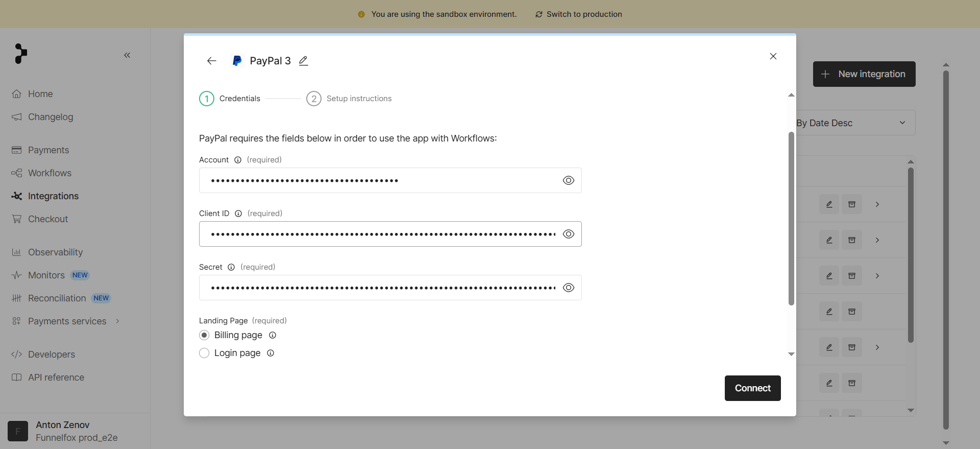Click edit icon in fifth integration row

point(829,347)
